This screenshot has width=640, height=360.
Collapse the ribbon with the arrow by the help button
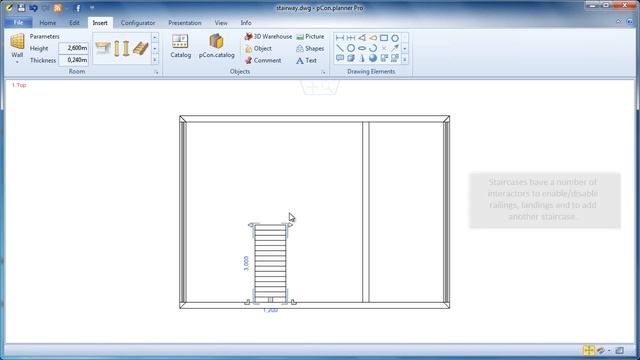point(619,21)
